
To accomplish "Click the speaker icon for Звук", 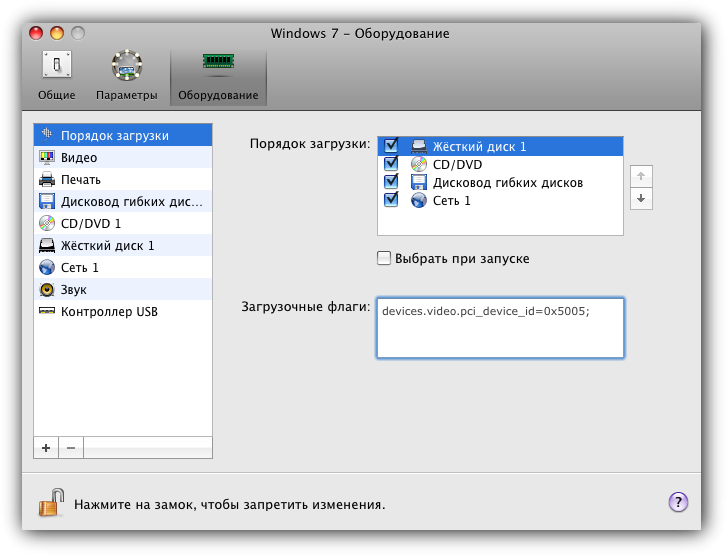I will pos(47,289).
